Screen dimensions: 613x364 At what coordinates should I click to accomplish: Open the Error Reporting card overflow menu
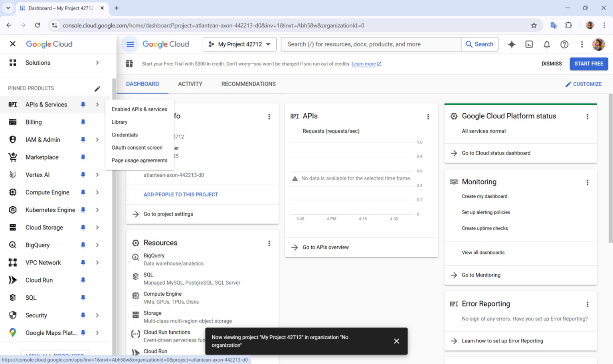pos(587,304)
